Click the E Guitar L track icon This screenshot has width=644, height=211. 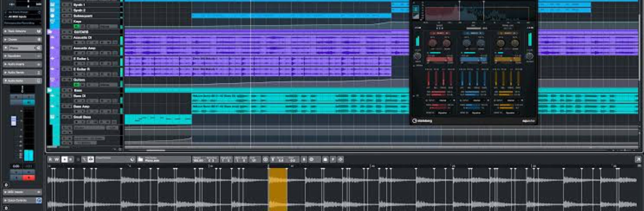point(53,59)
